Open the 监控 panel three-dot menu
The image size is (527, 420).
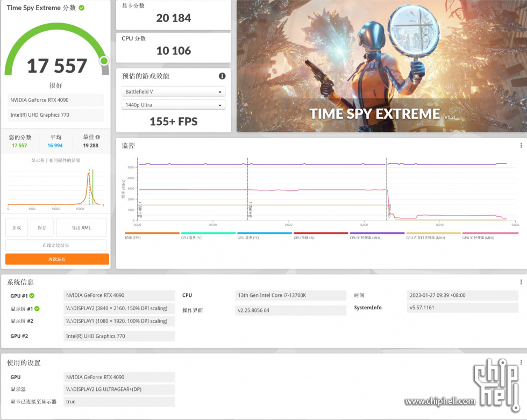tap(521, 145)
